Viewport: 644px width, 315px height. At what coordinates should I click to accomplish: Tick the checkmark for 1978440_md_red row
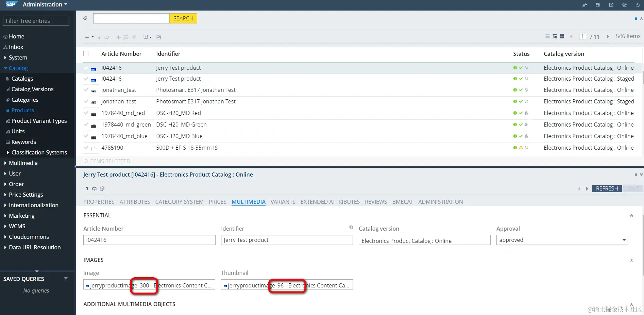(x=86, y=113)
